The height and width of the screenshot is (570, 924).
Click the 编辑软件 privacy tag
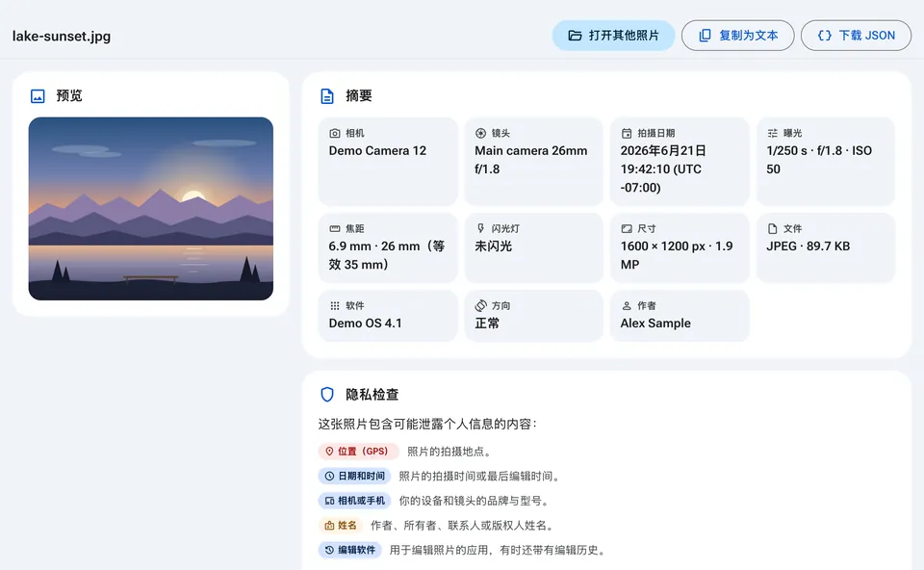[x=350, y=551]
